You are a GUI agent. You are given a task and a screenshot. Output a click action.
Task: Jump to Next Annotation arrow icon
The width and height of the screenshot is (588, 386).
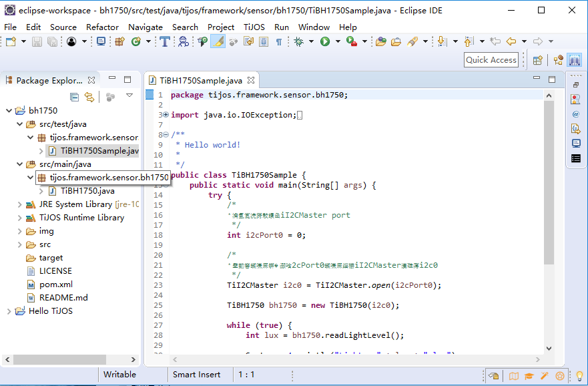pyautogui.click(x=442, y=41)
